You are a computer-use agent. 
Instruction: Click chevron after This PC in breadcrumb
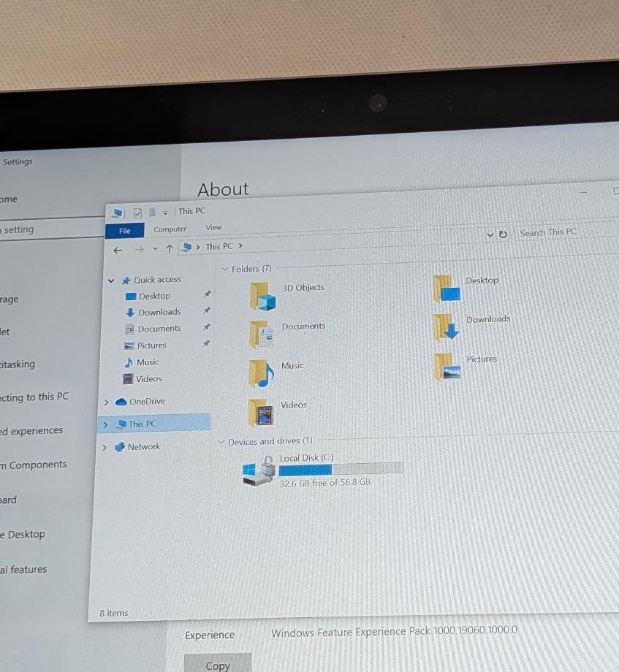coord(240,245)
